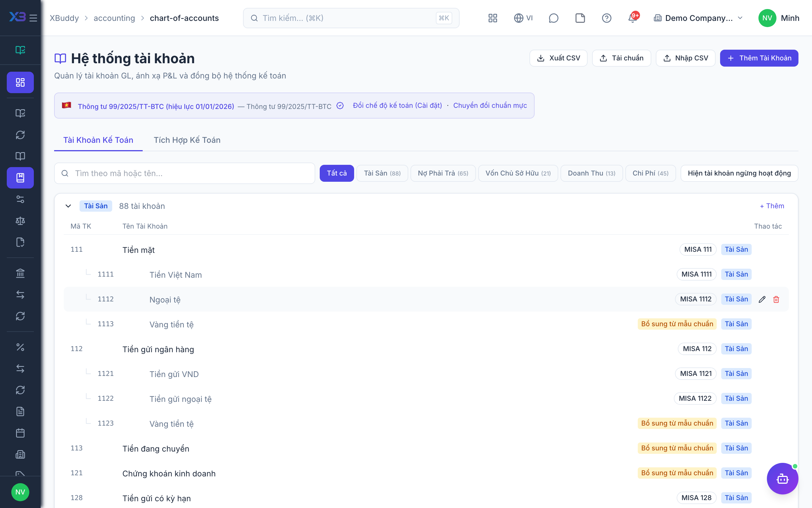Image resolution: width=812 pixels, height=508 pixels.
Task: Open the balance scale icon in sidebar
Action: (x=20, y=221)
